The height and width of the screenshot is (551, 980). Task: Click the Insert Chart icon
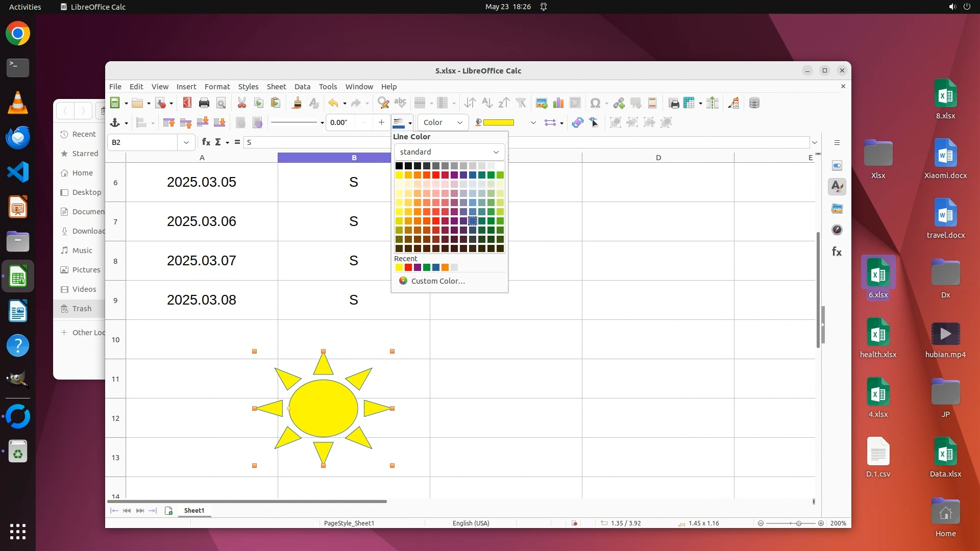point(558,103)
